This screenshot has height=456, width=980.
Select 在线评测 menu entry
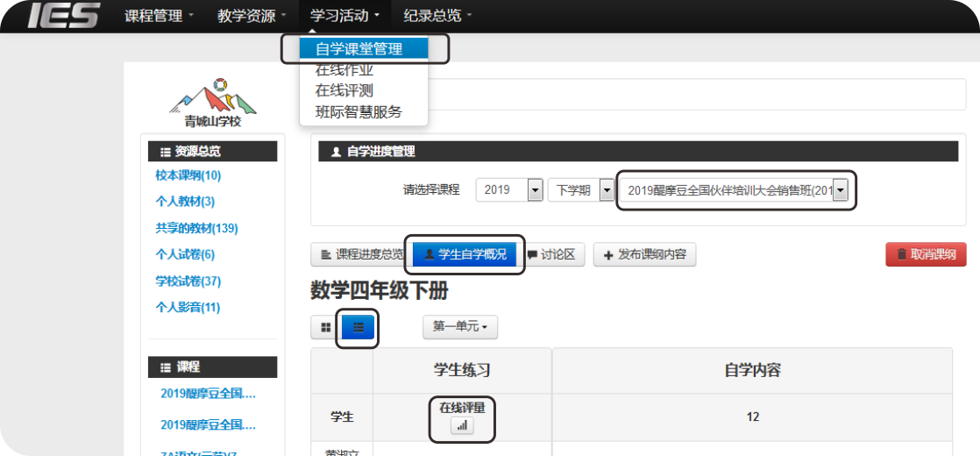(x=344, y=90)
